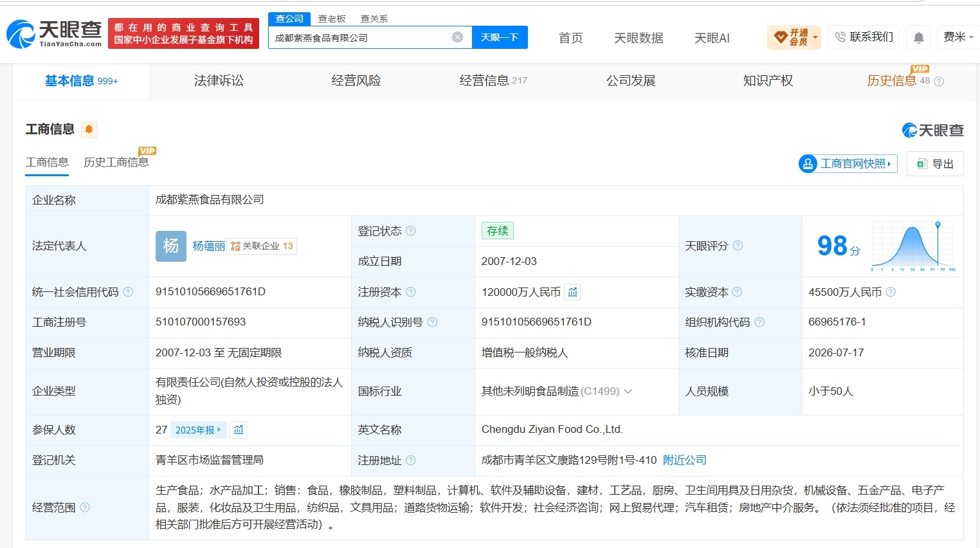
Task: Click help icon beside 注册资本 label
Action: [x=411, y=292]
